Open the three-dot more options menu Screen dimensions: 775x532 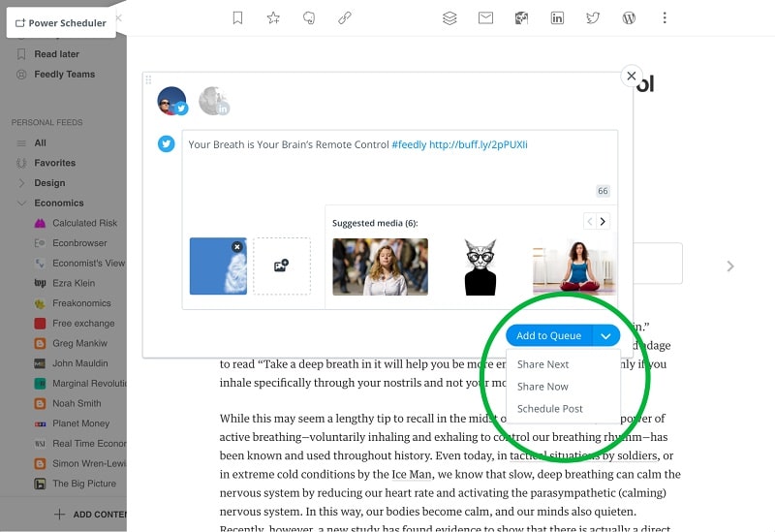665,18
